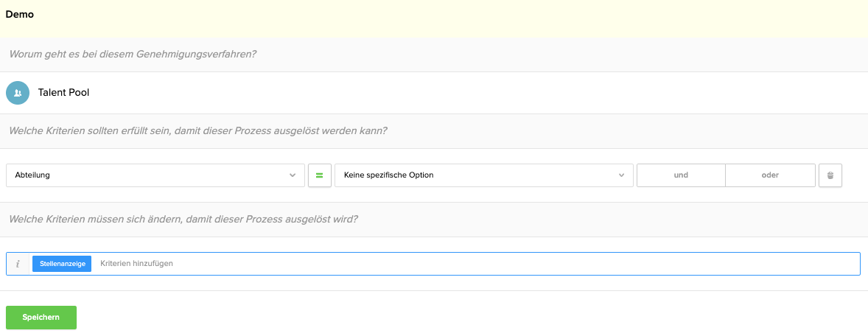Click the empty area right of Kriterien hinzufügen
Image resolution: width=868 pixels, height=336 pixels.
(515, 264)
